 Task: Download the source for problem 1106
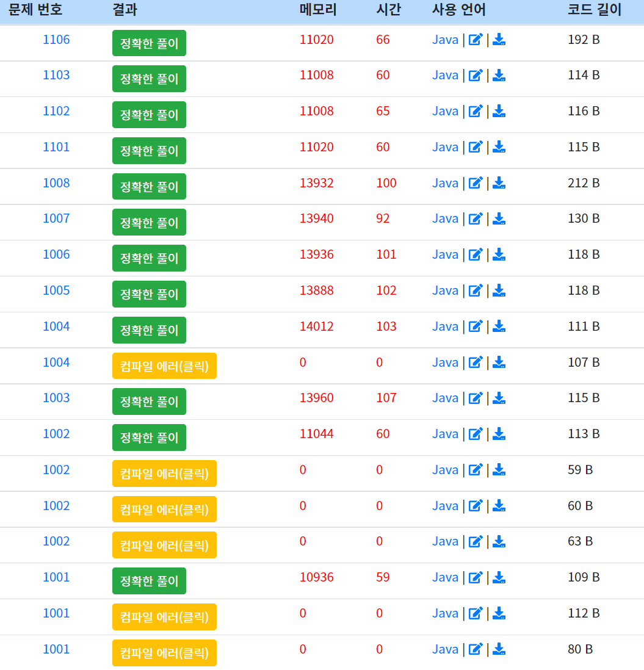(499, 40)
